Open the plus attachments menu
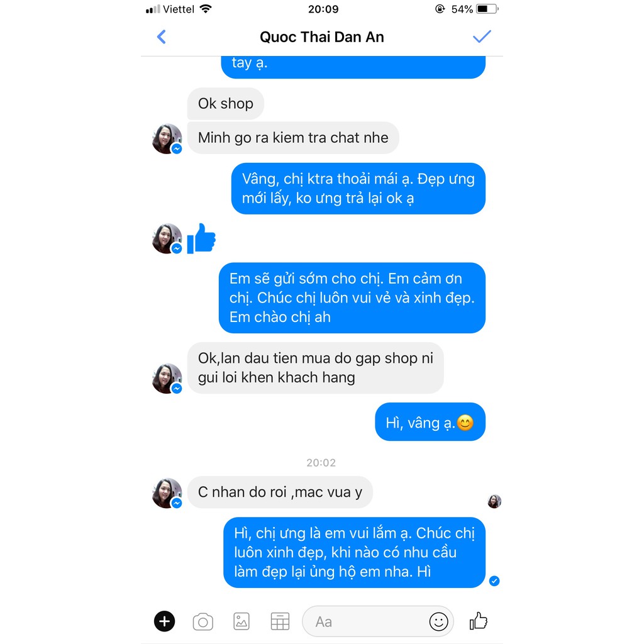Screen dimensions: 644x644 [164, 621]
